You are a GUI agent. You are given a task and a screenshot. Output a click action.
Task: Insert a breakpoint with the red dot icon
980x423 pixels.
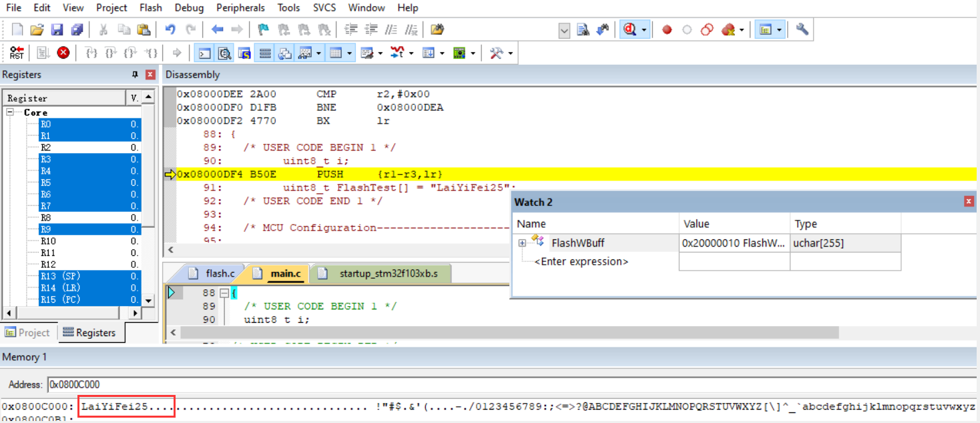pyautogui.click(x=666, y=30)
